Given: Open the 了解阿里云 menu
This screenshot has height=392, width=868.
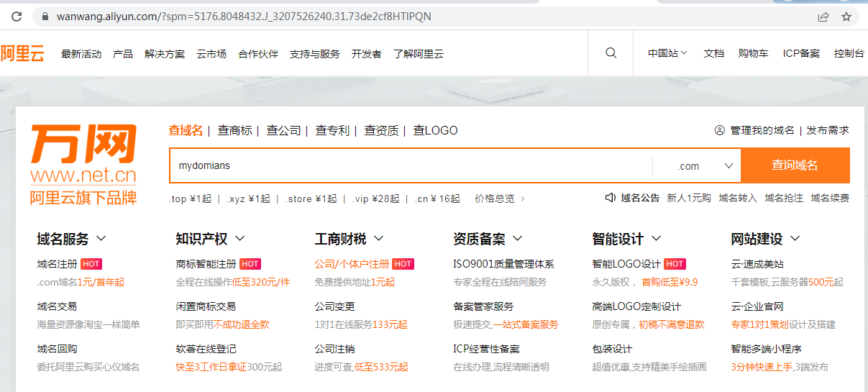Looking at the screenshot, I should [419, 54].
